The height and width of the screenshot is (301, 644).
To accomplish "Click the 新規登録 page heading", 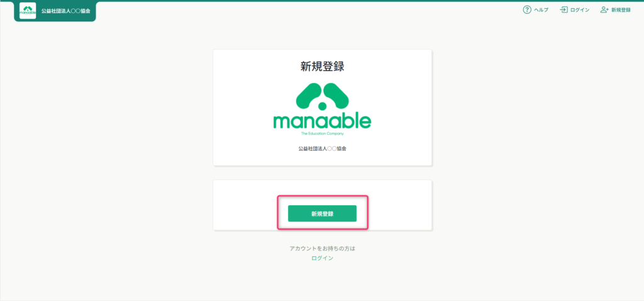I will click(323, 67).
